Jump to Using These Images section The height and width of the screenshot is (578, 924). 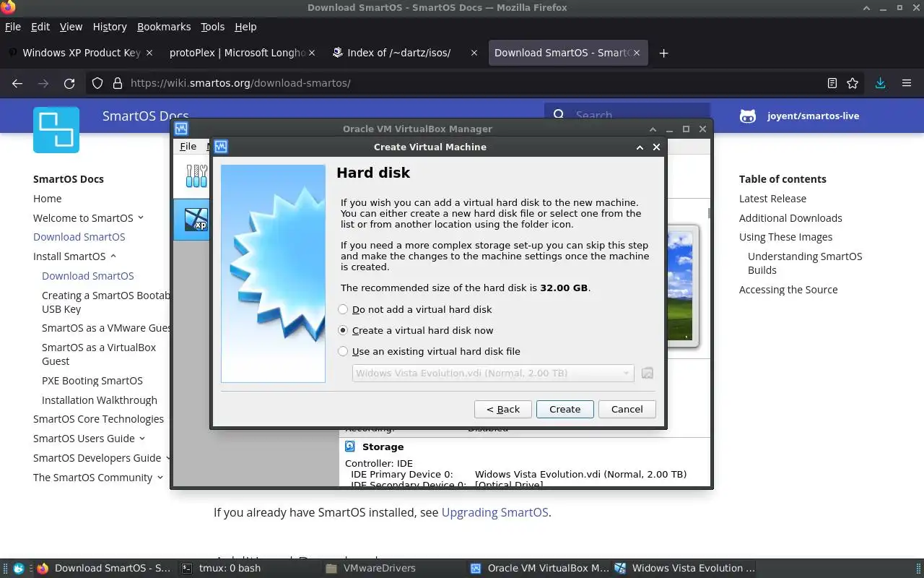785,237
